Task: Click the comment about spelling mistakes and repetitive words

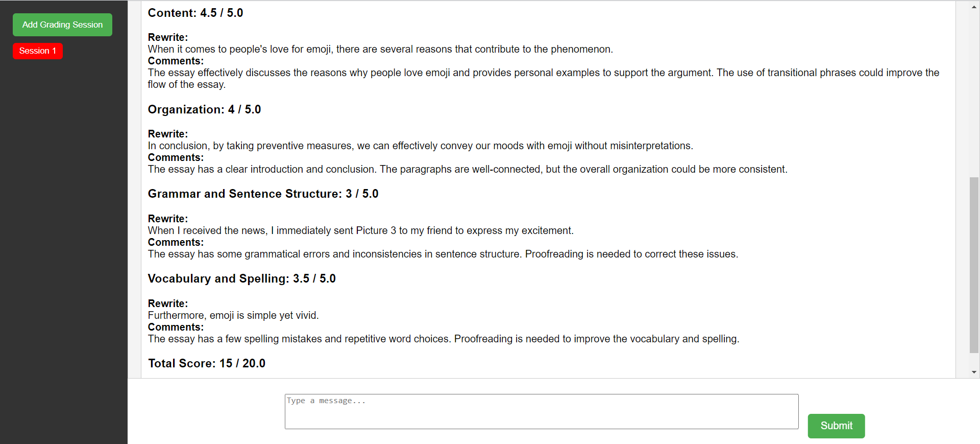Action: tap(444, 339)
